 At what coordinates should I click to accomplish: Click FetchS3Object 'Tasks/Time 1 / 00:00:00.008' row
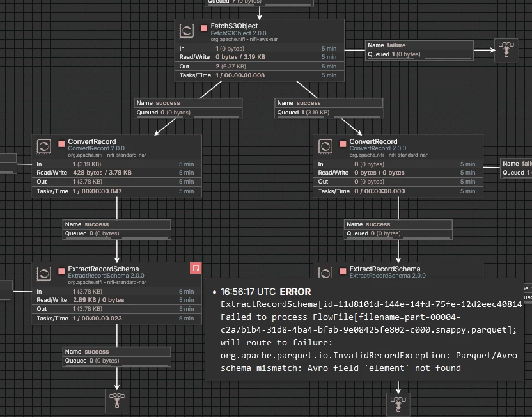pos(259,75)
